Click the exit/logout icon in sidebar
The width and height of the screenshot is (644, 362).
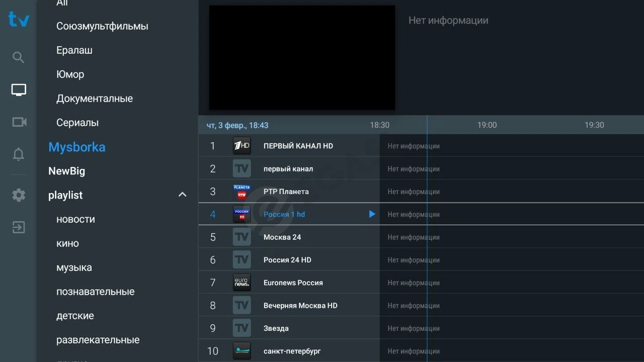tap(19, 228)
